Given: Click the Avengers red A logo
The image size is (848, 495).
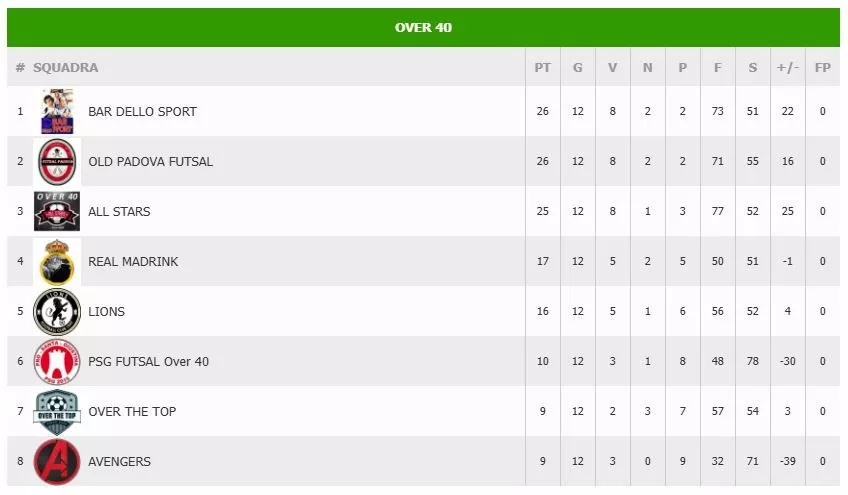Looking at the screenshot, I should tap(57, 462).
